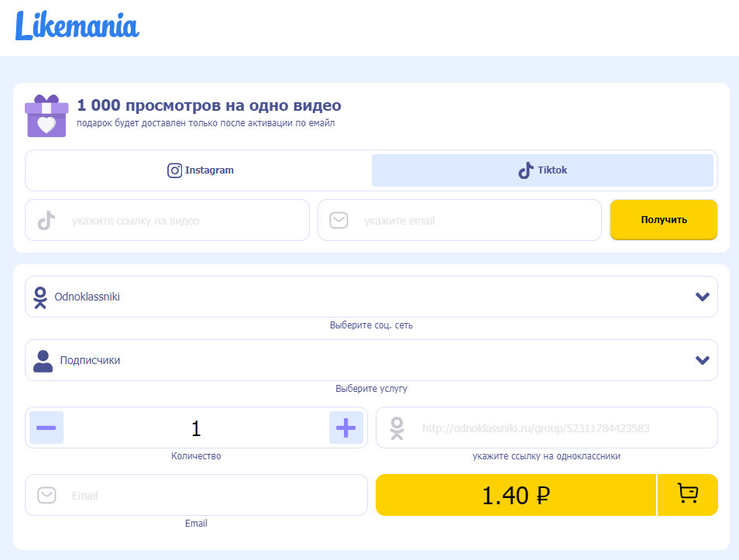The width and height of the screenshot is (739, 560).
Task: Click the yellow Получить button
Action: 664,220
